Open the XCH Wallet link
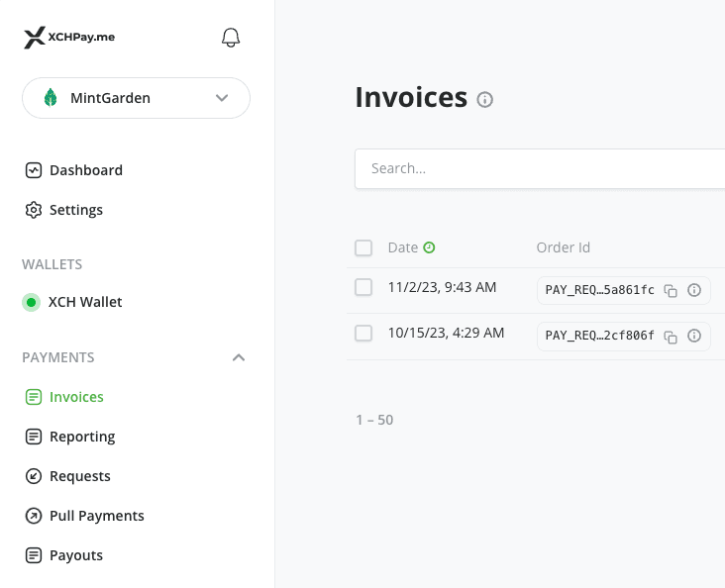Image resolution: width=725 pixels, height=588 pixels. pos(84,302)
